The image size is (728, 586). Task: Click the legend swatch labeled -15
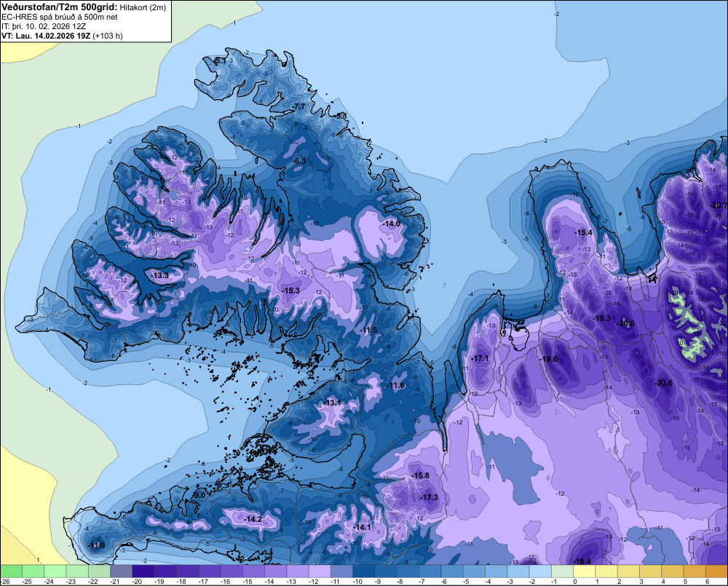[x=253, y=571]
